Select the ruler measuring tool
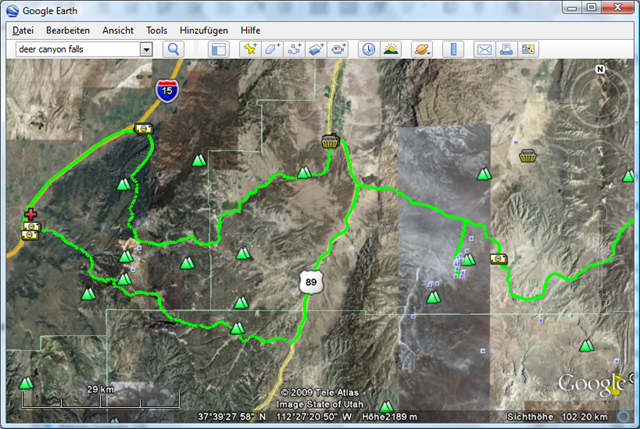Viewport: 640px width, 429px height. (450, 49)
